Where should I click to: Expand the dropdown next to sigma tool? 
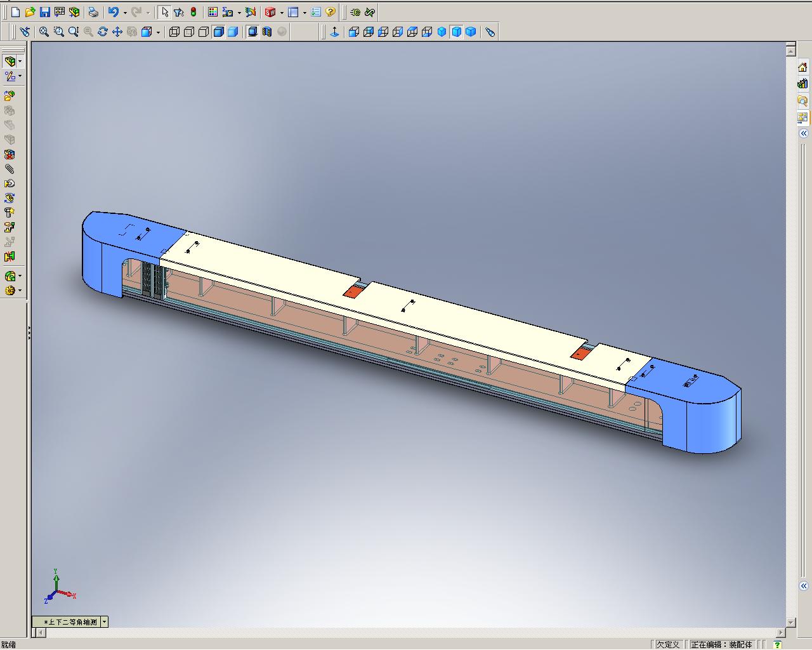pyautogui.click(x=239, y=12)
